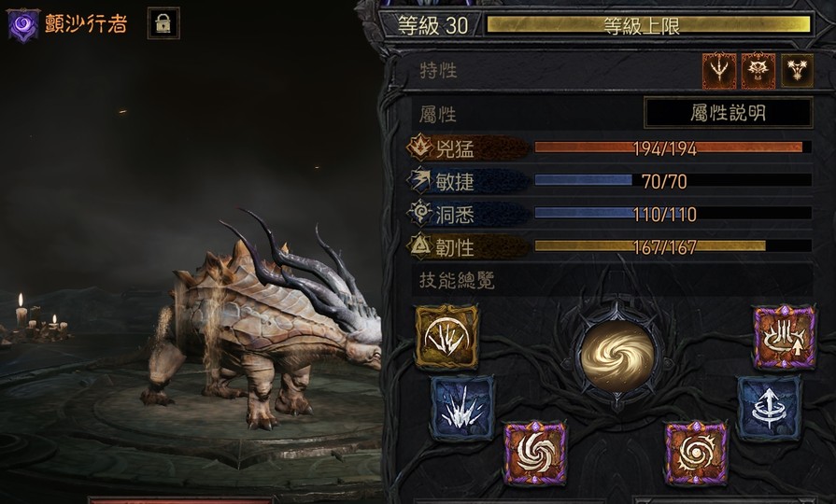The image size is (836, 504).
Task: Toggle the padlock lock icon
Action: coord(163,23)
